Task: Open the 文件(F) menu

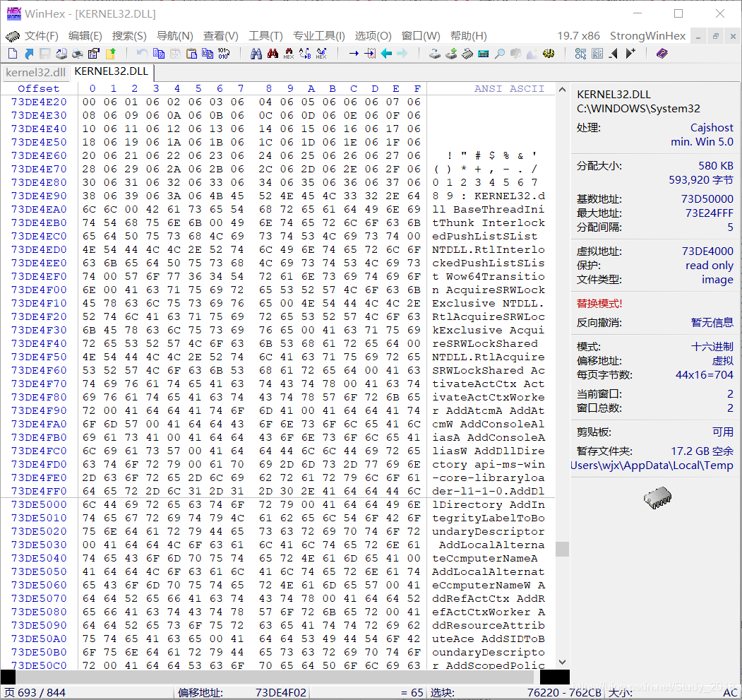Action: (41, 36)
